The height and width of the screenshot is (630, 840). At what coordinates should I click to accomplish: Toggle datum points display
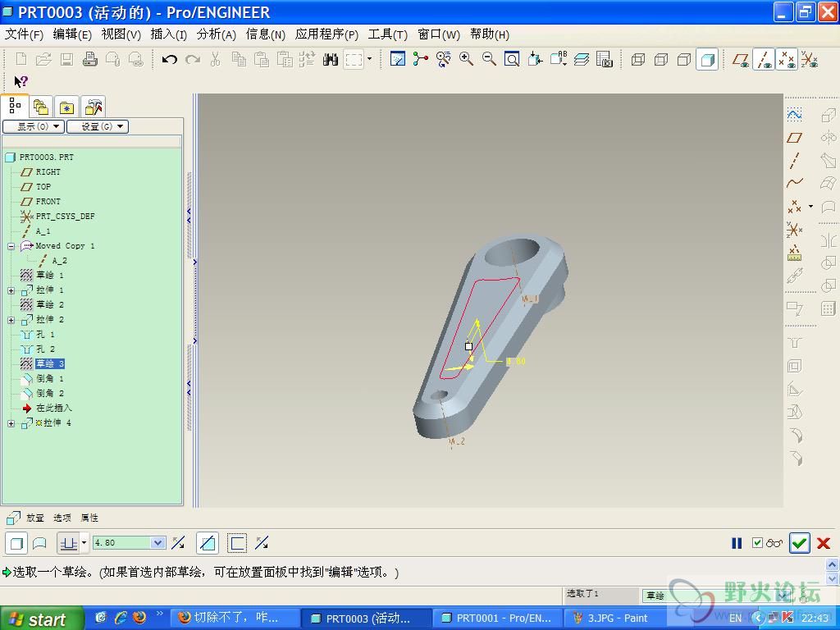(787, 59)
